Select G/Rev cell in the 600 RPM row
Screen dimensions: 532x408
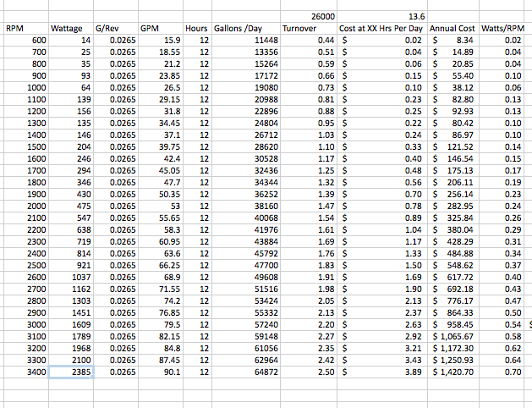point(116,41)
